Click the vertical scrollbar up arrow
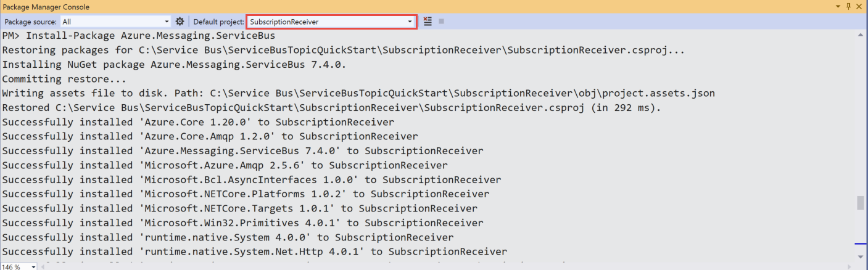 pos(861,35)
